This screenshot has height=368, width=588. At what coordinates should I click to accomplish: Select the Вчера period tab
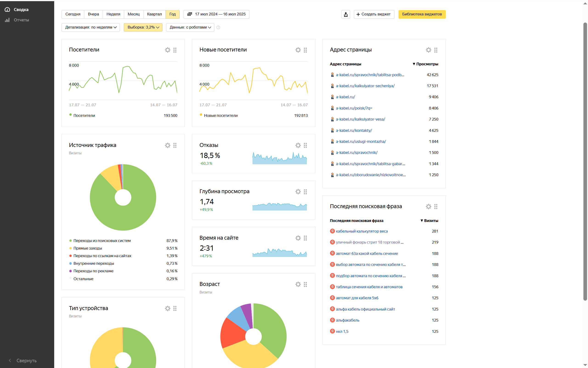tap(93, 14)
